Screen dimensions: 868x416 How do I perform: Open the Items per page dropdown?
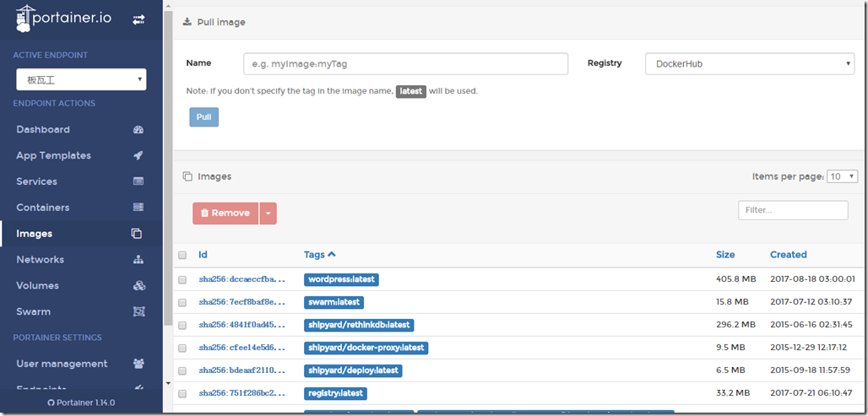coord(842,176)
